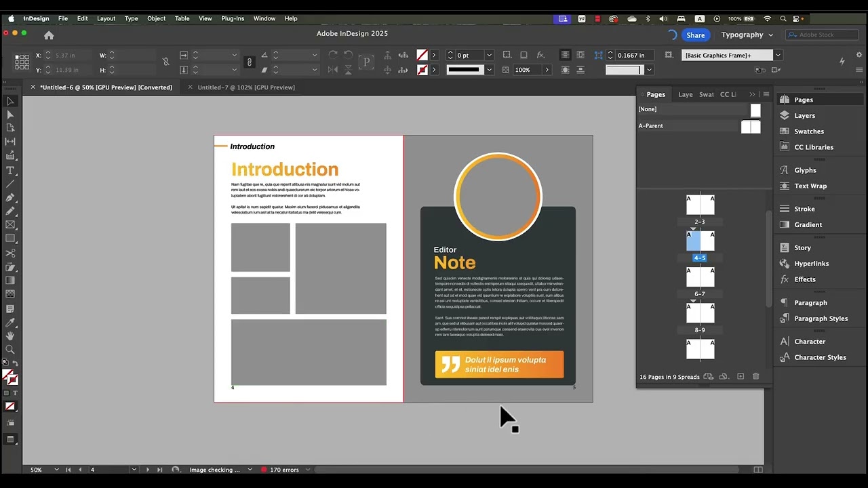Click the Adobe Stock search field
This screenshot has height=488, width=868.
coord(821,35)
